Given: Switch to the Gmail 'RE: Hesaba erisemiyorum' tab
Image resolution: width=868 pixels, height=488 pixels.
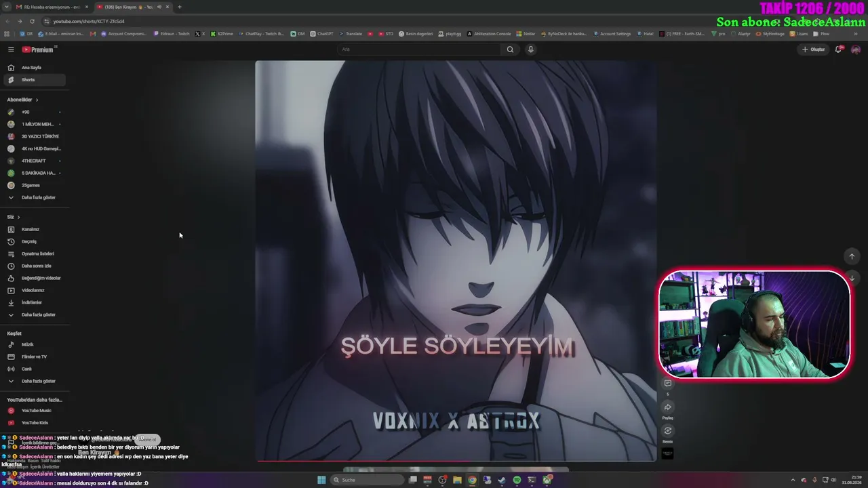Looking at the screenshot, I should (52, 7).
